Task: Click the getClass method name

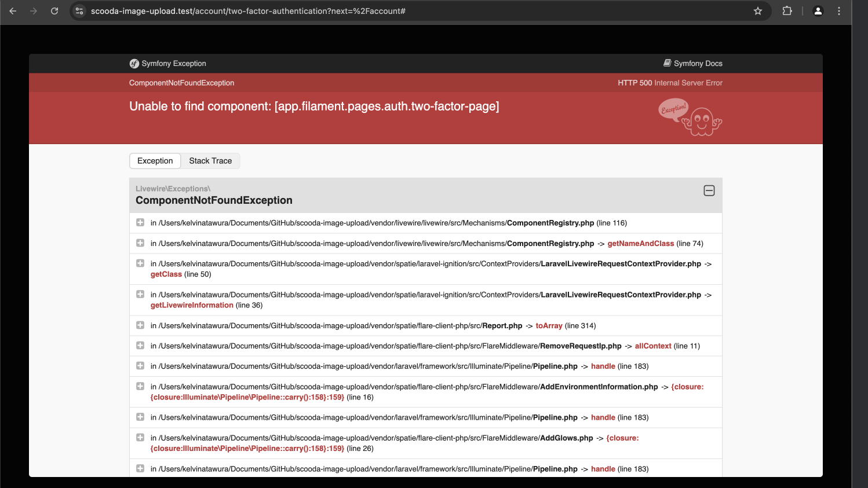Action: point(166,274)
